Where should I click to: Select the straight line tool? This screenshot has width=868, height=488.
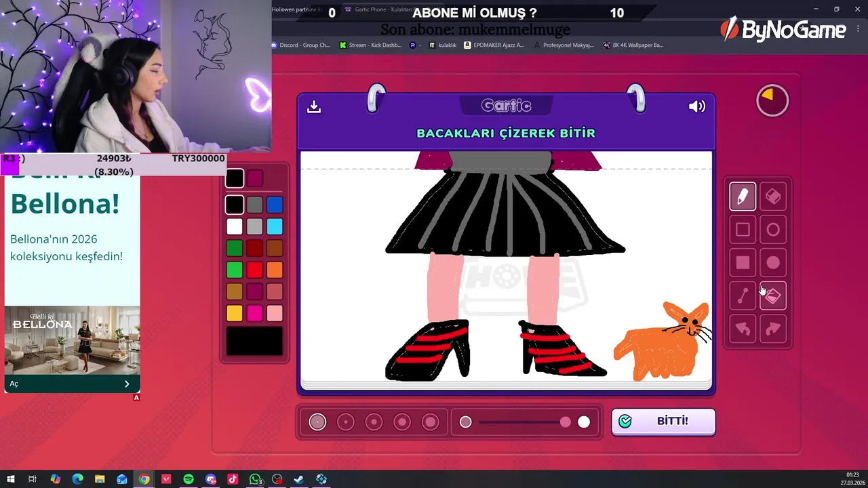click(x=743, y=296)
